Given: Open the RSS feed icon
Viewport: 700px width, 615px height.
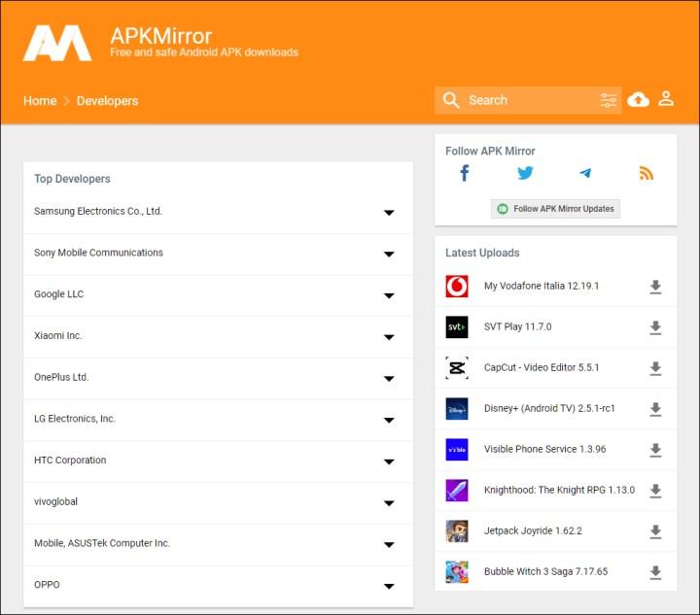Looking at the screenshot, I should 647,173.
